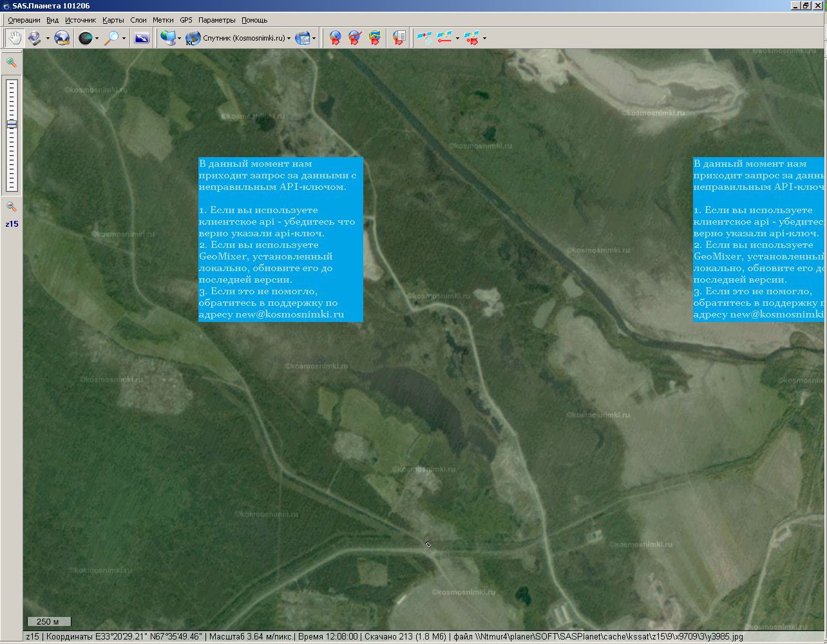Click the add new placemark icon
This screenshot has height=644, width=827.
335,38
